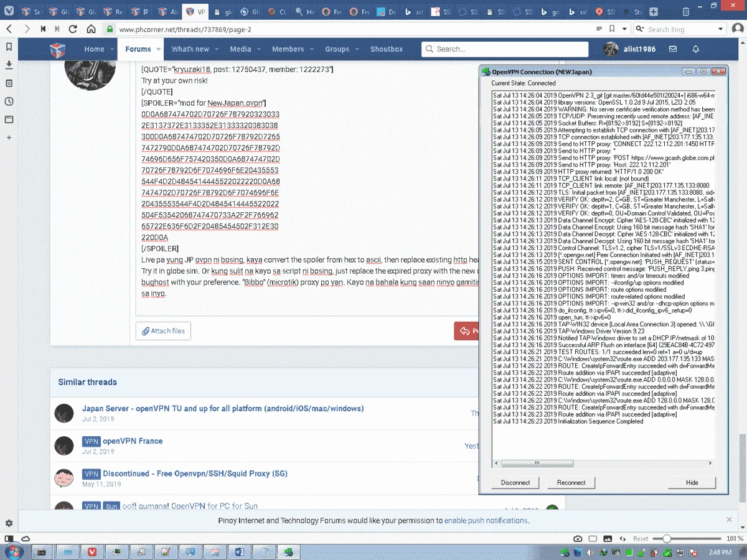Click the Attach files button

[163, 331]
